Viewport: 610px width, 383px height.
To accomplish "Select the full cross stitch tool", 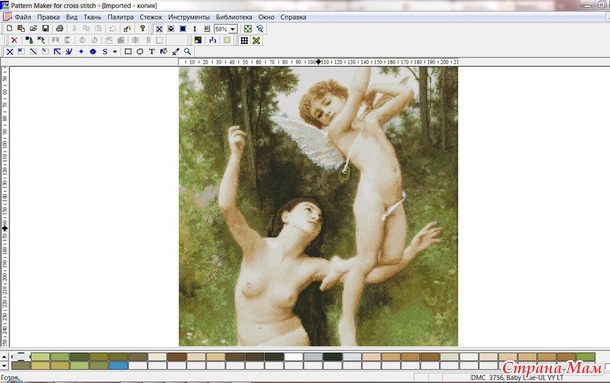I will pyautogui.click(x=10, y=52).
